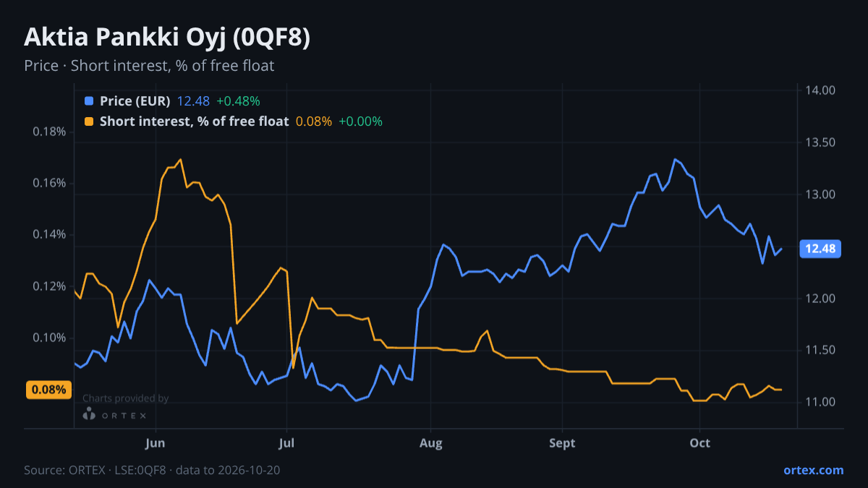Image resolution: width=868 pixels, height=488 pixels.
Task: Click the 13.50 right axis label
Action: tap(820, 142)
